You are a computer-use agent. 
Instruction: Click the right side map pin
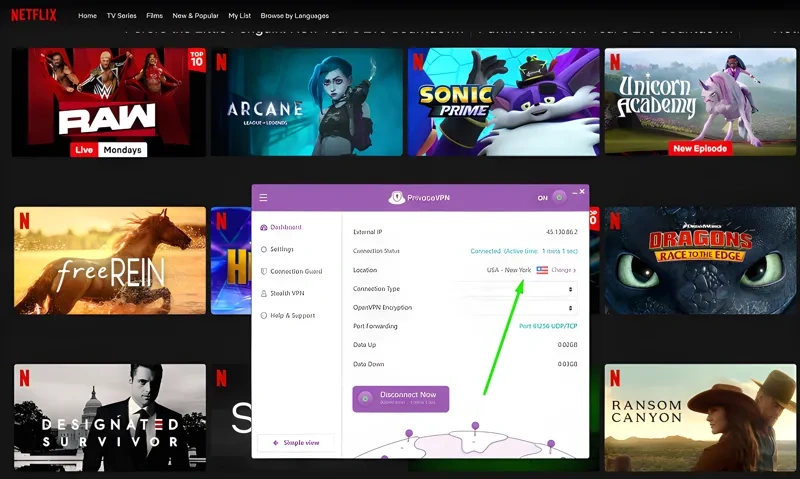tap(551, 445)
